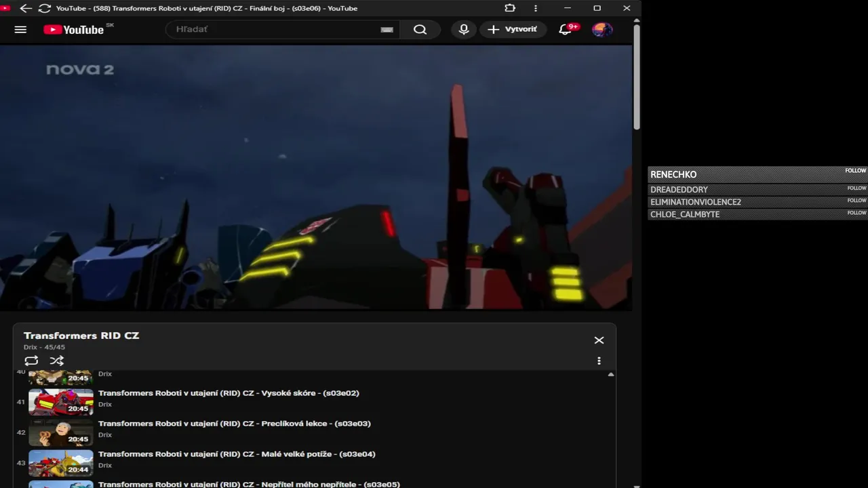868x488 pixels.
Task: Reload the page with refresh icon
Action: tap(45, 8)
